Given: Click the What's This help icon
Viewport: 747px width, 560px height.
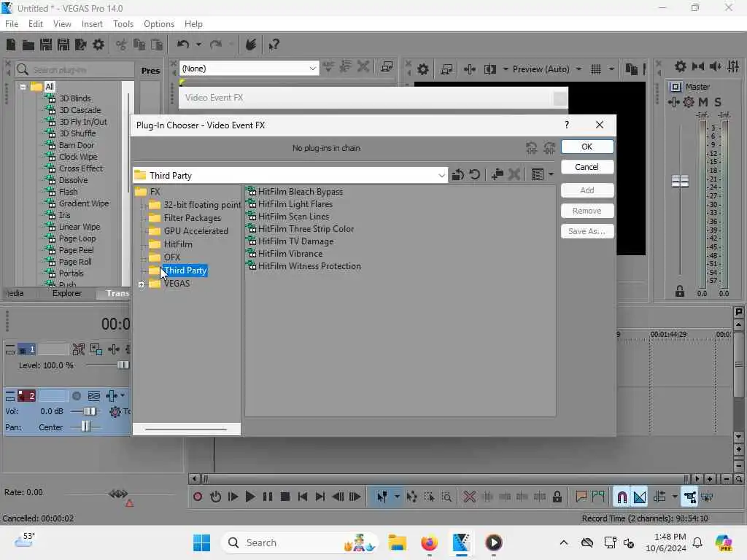Looking at the screenshot, I should 274,44.
